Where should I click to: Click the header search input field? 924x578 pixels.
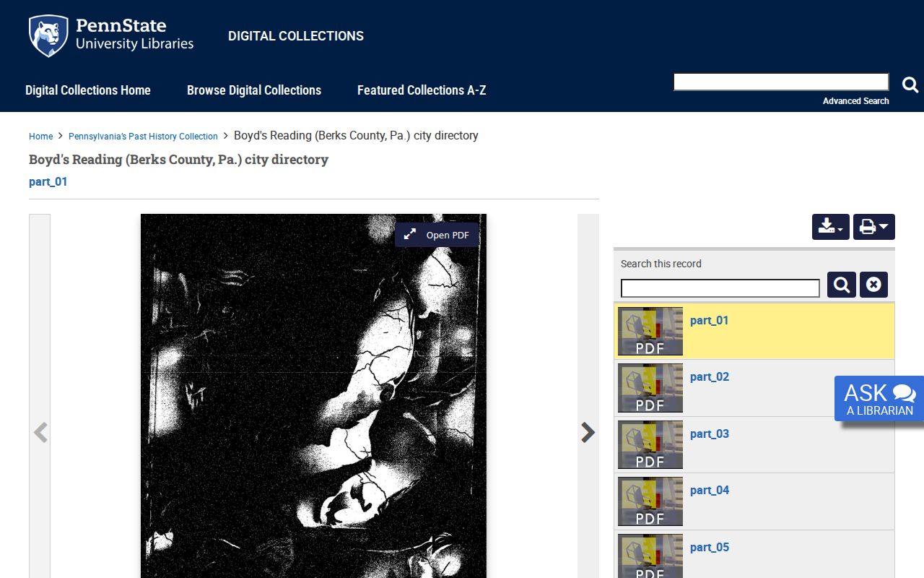(781, 82)
